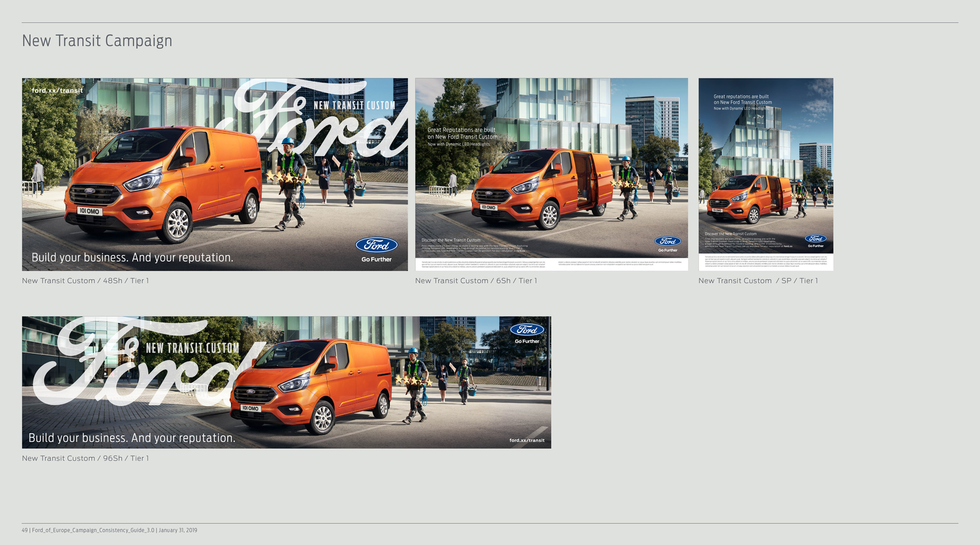Click 'ford.xx/transit' URL in the 48Sh ad

57,90
